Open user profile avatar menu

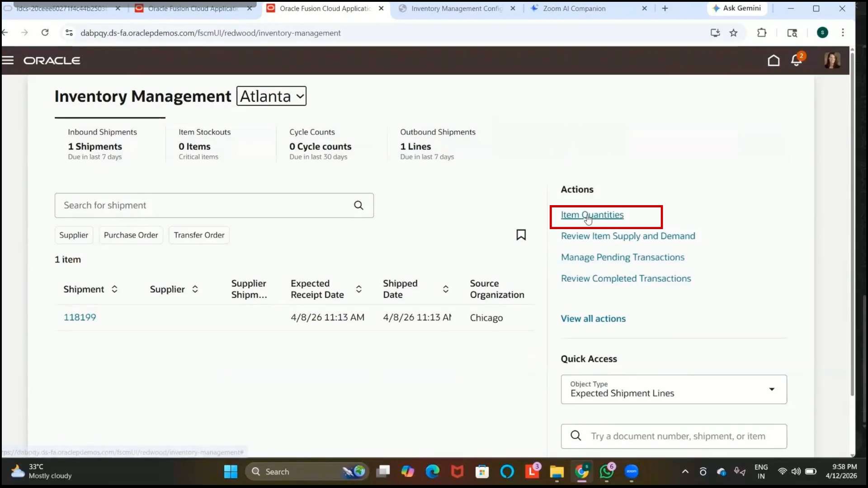tap(832, 60)
